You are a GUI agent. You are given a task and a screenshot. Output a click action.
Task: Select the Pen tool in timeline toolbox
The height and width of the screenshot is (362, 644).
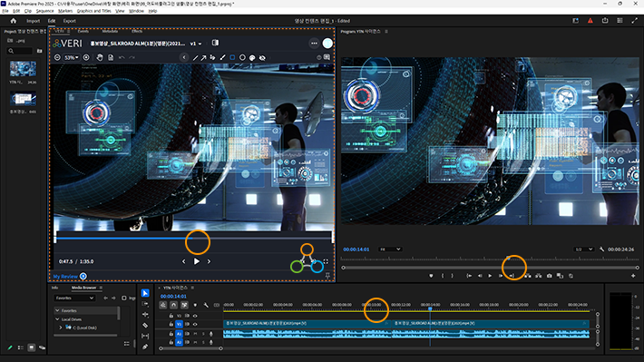[x=145, y=347]
